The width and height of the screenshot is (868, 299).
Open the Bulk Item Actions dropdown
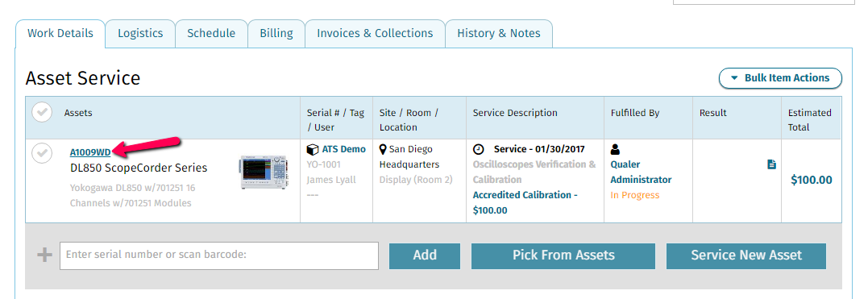coord(780,78)
